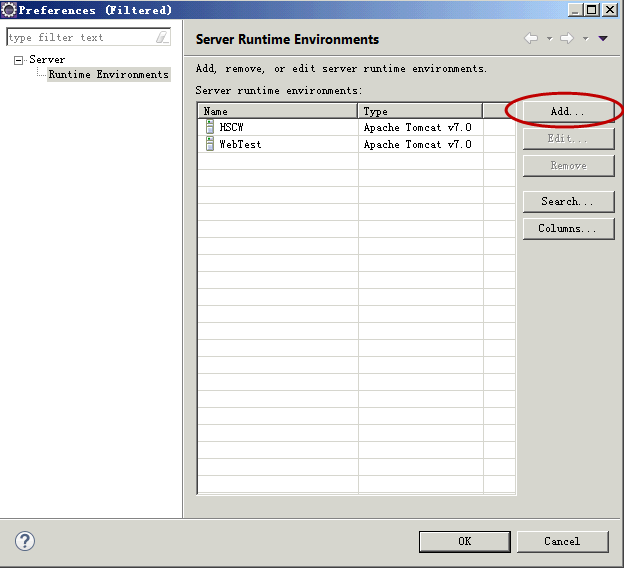Click the Edit... button

click(568, 139)
